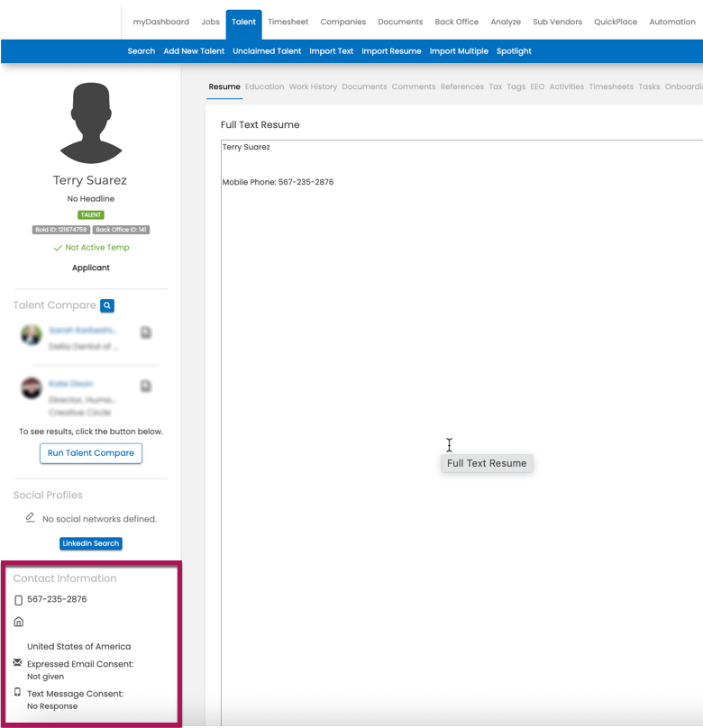Click the Run Talent Compare button
The width and height of the screenshot is (703, 728).
pos(91,453)
